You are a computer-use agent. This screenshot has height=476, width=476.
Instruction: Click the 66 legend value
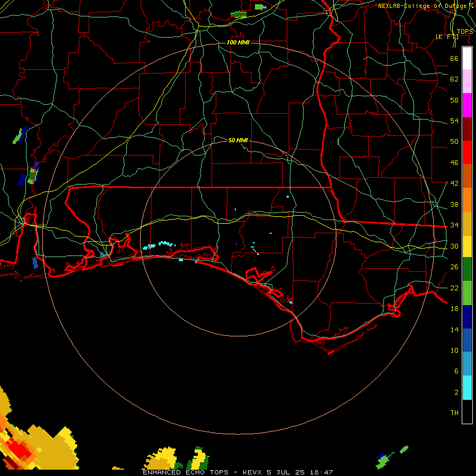click(x=454, y=58)
